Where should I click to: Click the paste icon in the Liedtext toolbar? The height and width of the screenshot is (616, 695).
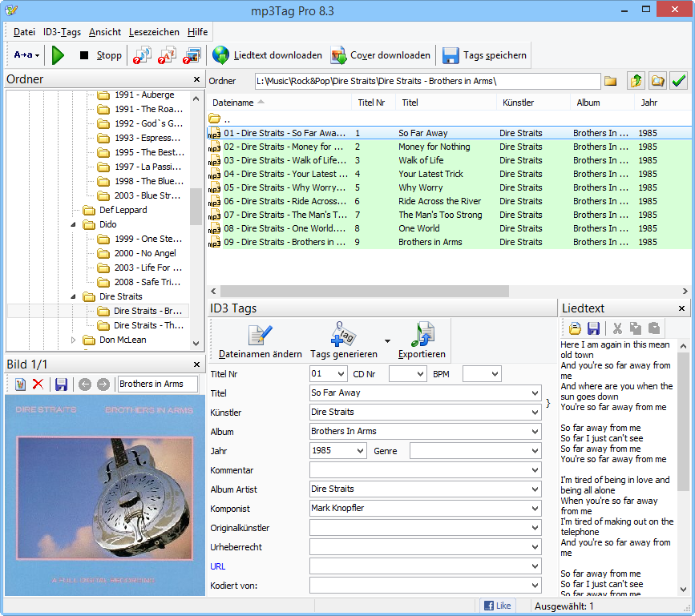click(654, 328)
